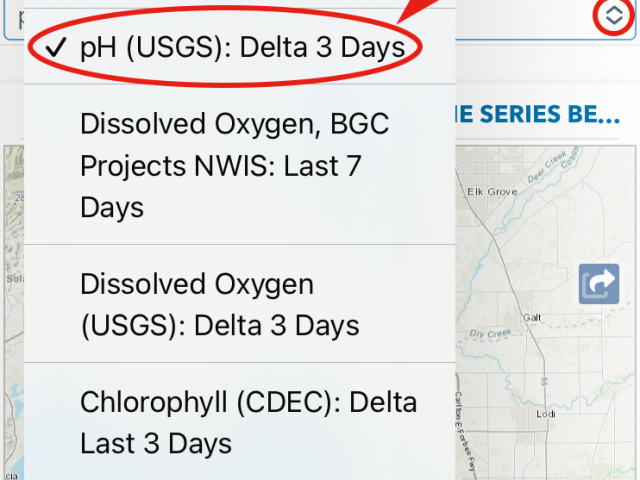Click the Carlton E Forbes Fwy road label
The width and height of the screenshot is (640, 480).
[x=464, y=435]
